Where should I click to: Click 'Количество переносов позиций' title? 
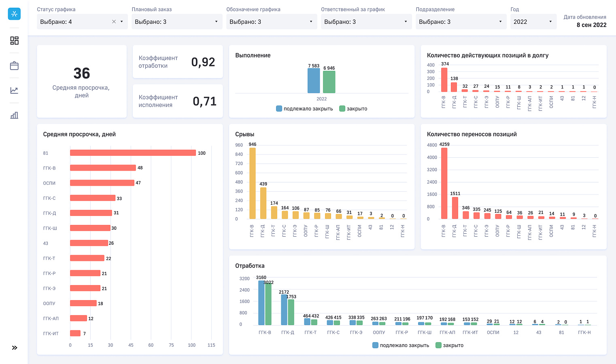point(472,134)
